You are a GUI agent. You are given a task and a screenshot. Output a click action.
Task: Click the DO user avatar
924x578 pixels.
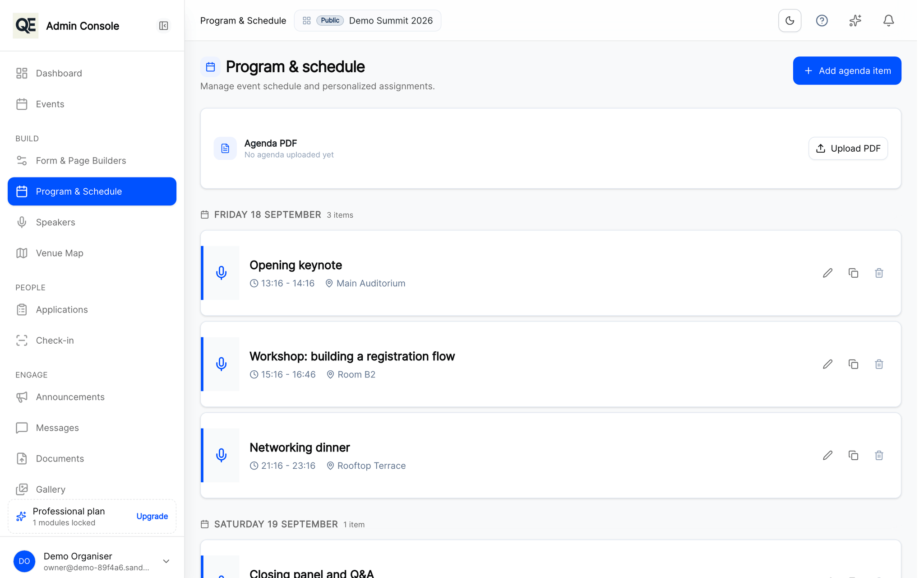(x=24, y=561)
